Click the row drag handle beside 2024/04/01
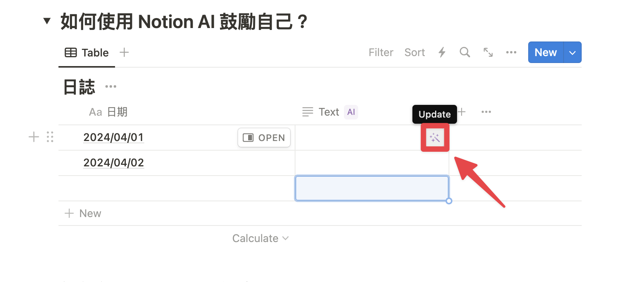 click(x=50, y=137)
